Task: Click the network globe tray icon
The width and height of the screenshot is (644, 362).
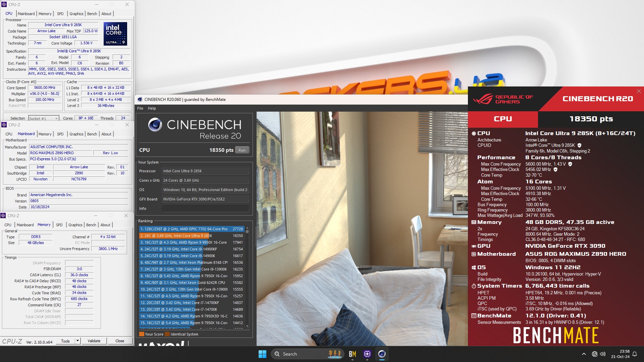Action: click(594, 354)
